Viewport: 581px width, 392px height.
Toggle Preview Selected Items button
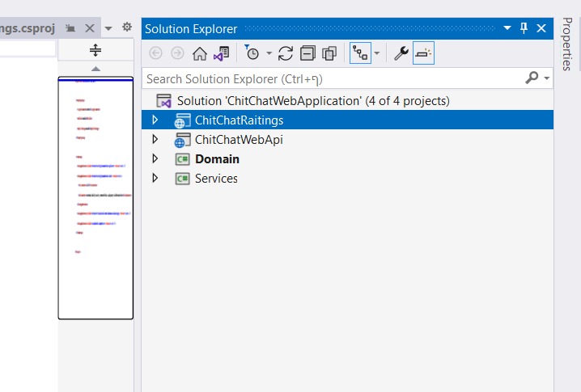(423, 53)
